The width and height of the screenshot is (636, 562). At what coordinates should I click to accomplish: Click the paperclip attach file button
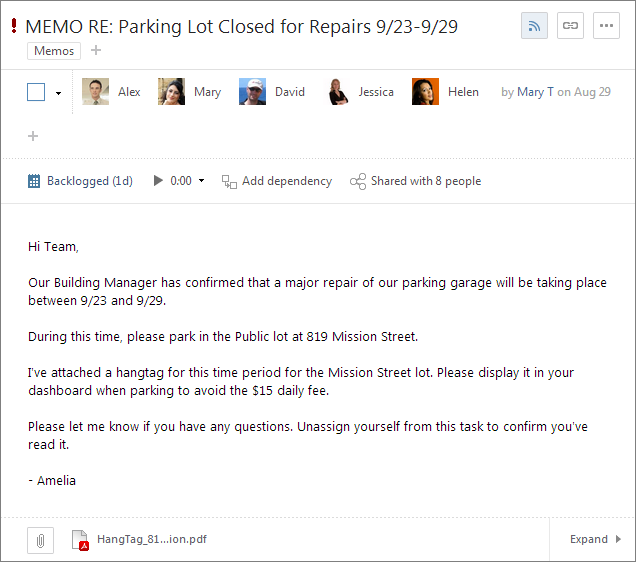pos(41,540)
